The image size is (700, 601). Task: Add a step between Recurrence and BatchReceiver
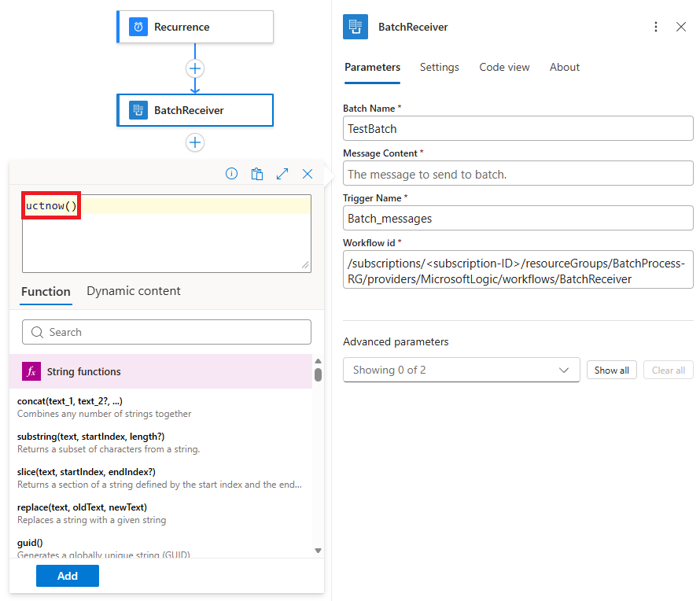point(195,68)
